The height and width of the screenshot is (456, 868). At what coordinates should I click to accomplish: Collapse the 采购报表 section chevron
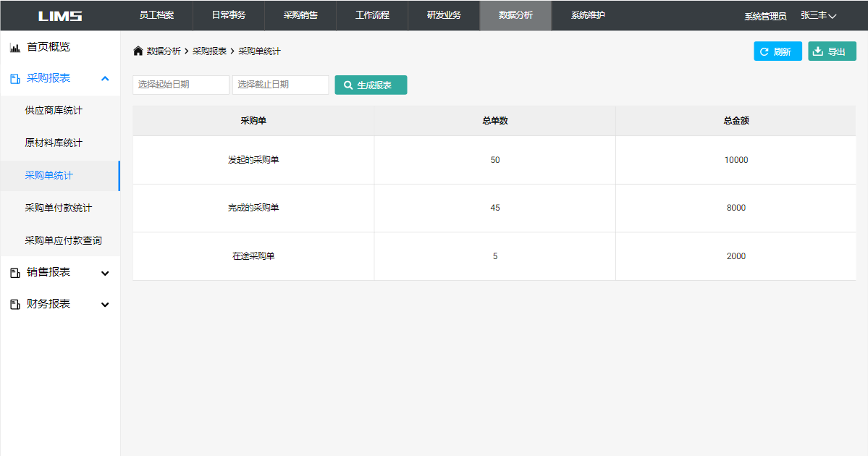105,79
